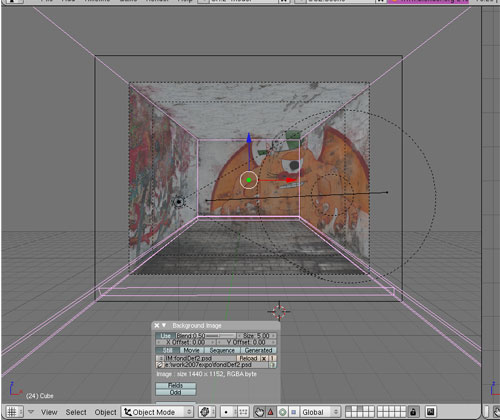Toggle the pack image icon beside file path
The image size is (500, 420).
[160, 365]
